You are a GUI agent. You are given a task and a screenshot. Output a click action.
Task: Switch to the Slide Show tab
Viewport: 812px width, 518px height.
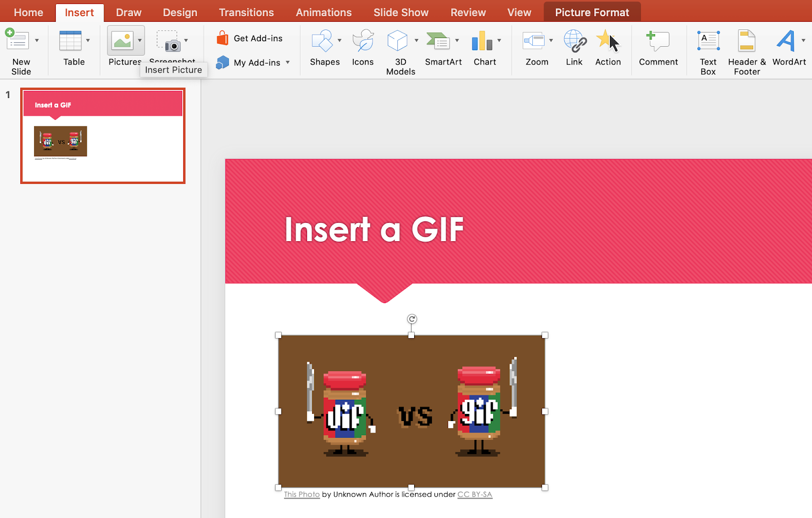click(401, 12)
